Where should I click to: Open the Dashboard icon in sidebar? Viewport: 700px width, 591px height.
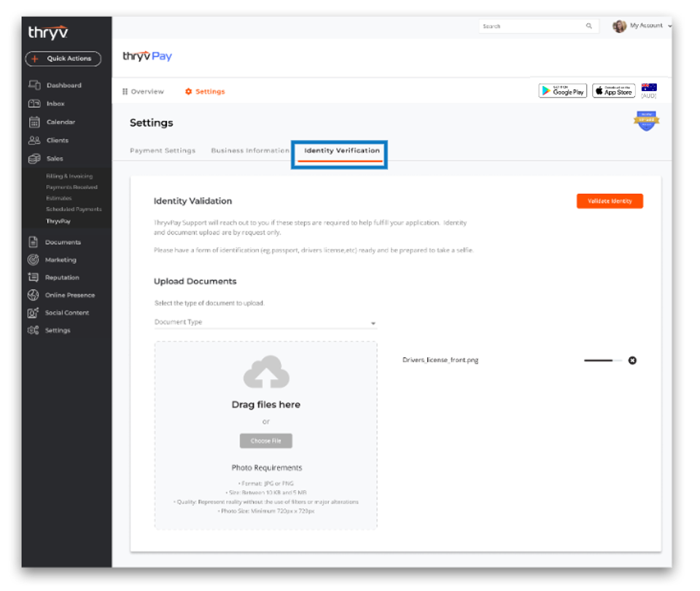pyautogui.click(x=34, y=85)
